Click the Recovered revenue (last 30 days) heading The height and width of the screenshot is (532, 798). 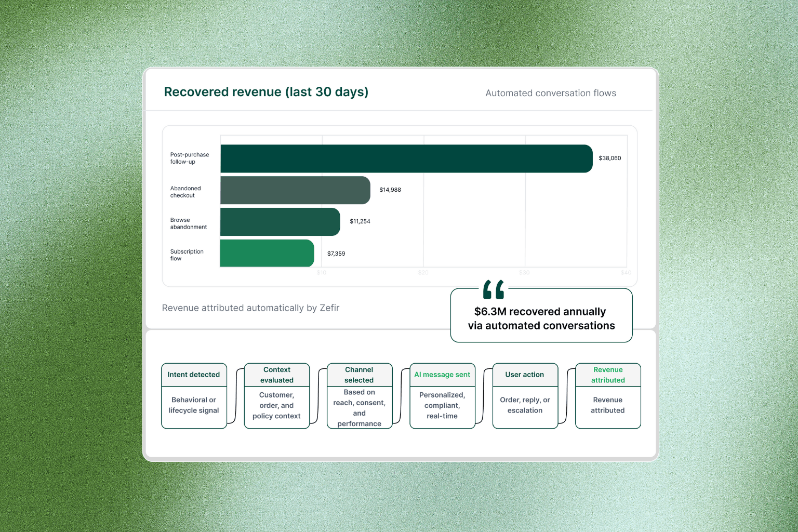pyautogui.click(x=266, y=92)
